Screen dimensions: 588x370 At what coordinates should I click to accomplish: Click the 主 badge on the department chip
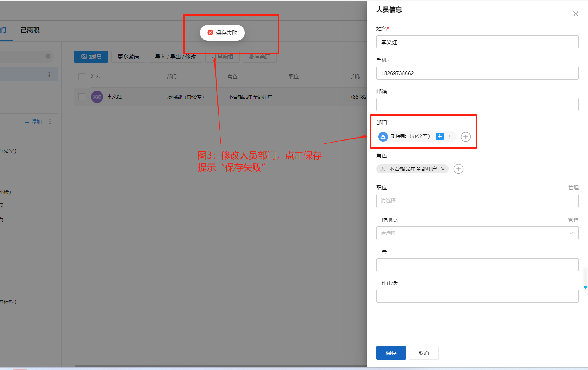click(440, 136)
